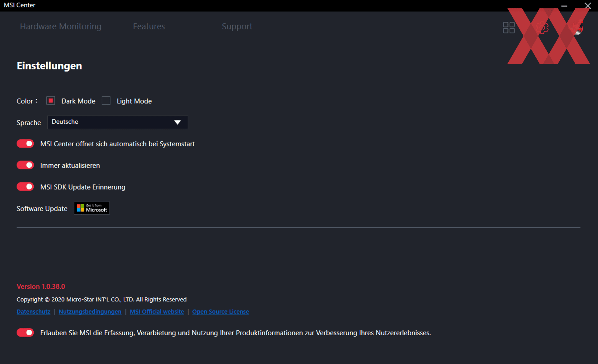Image resolution: width=598 pixels, height=364 pixels.
Task: Minimize the MSI Center window
Action: pyautogui.click(x=564, y=6)
